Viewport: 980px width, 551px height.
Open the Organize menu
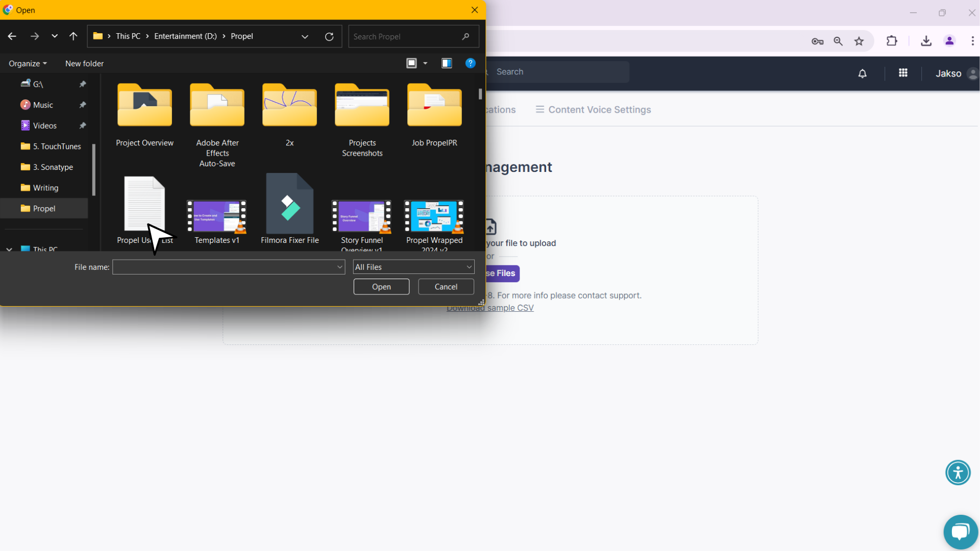[x=28, y=64]
